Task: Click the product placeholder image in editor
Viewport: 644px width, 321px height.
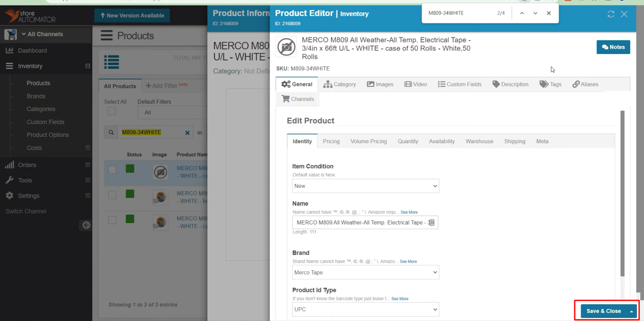Action: tap(286, 47)
